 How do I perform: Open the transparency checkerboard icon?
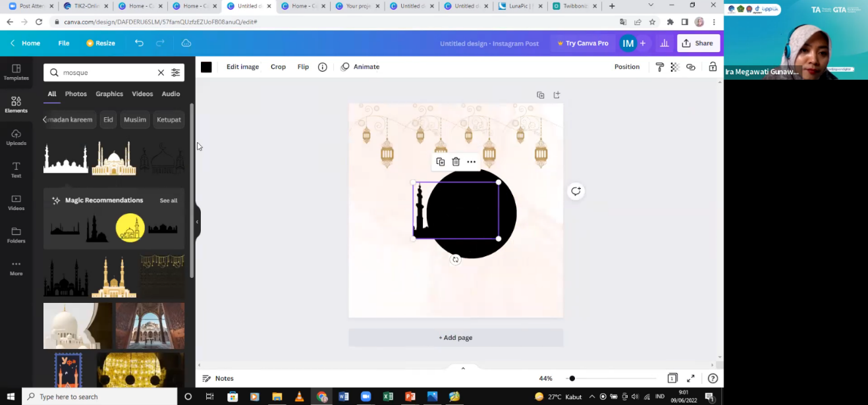(x=674, y=67)
